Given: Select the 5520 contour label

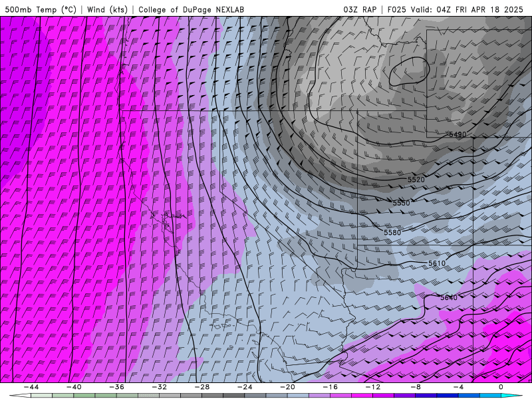Looking at the screenshot, I should point(416,180).
